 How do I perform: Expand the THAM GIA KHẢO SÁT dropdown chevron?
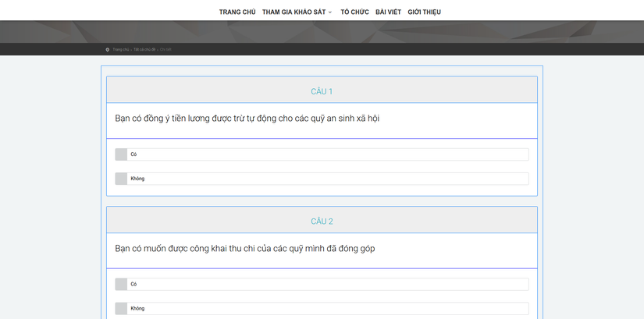tap(329, 12)
